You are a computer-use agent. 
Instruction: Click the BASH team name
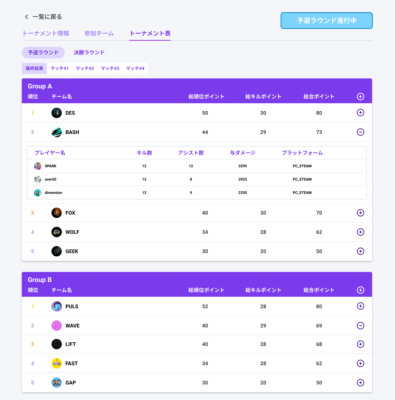[72, 132]
